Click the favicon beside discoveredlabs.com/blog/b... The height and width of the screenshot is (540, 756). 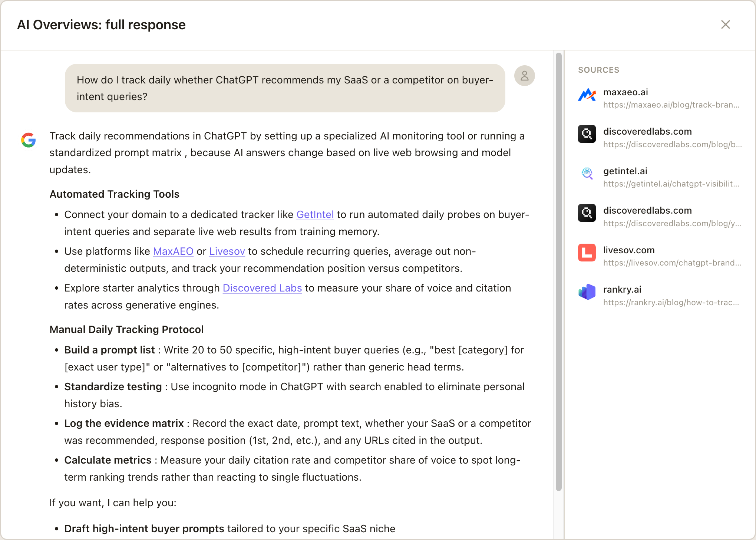[x=587, y=134]
